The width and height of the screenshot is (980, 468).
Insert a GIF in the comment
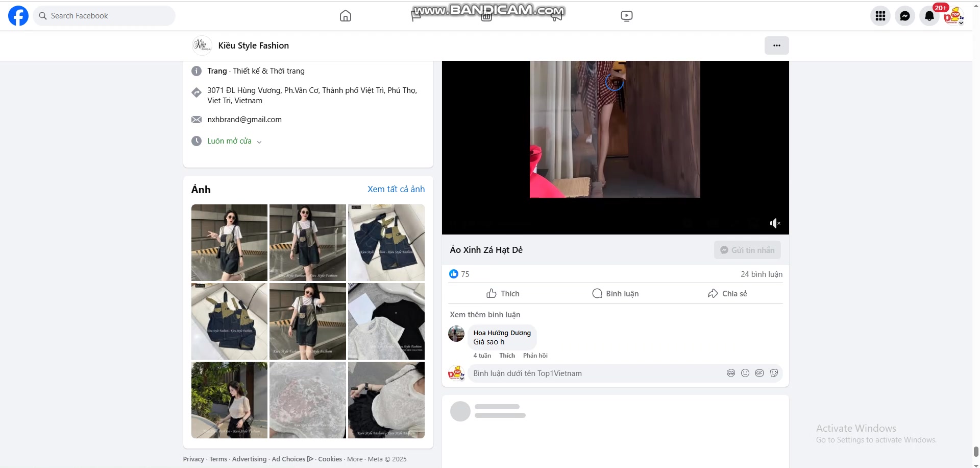pyautogui.click(x=759, y=373)
